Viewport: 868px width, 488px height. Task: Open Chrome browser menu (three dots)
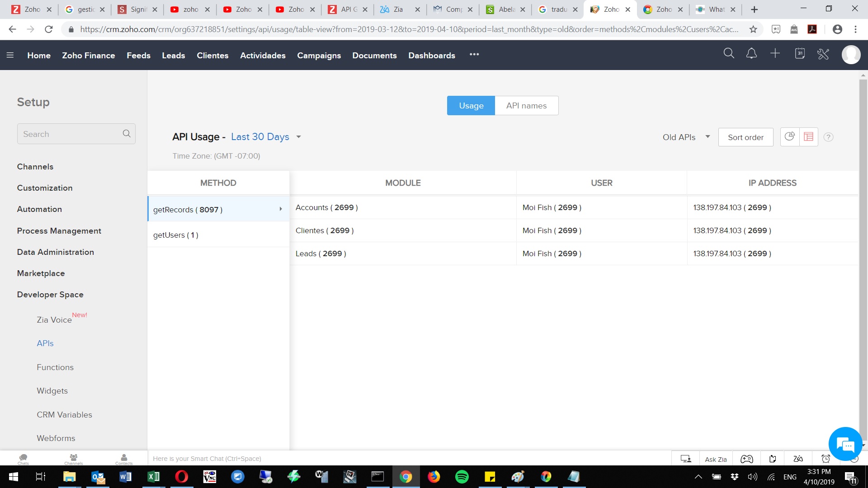point(855,29)
